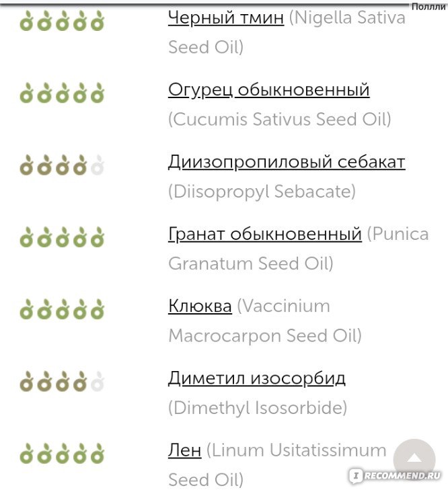Click the Лен rating icons

(62, 454)
